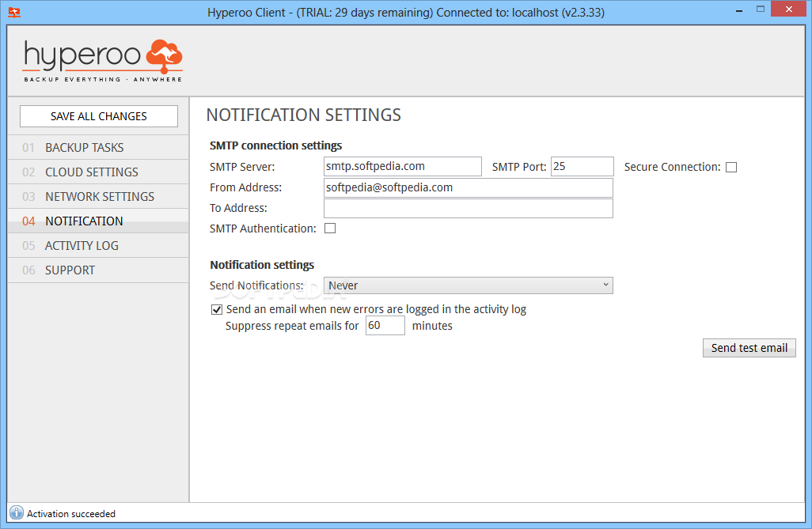Send a test email
Screen dimensions: 812x529
click(x=749, y=348)
